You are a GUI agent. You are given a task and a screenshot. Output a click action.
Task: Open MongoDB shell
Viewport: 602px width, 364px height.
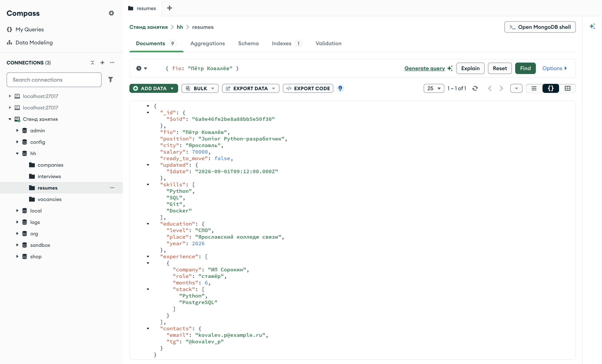click(540, 27)
